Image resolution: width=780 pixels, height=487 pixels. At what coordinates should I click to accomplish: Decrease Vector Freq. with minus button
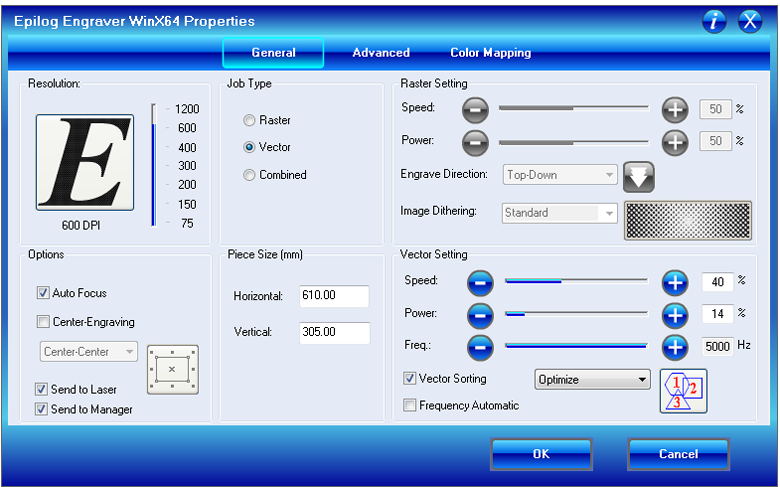pos(480,347)
